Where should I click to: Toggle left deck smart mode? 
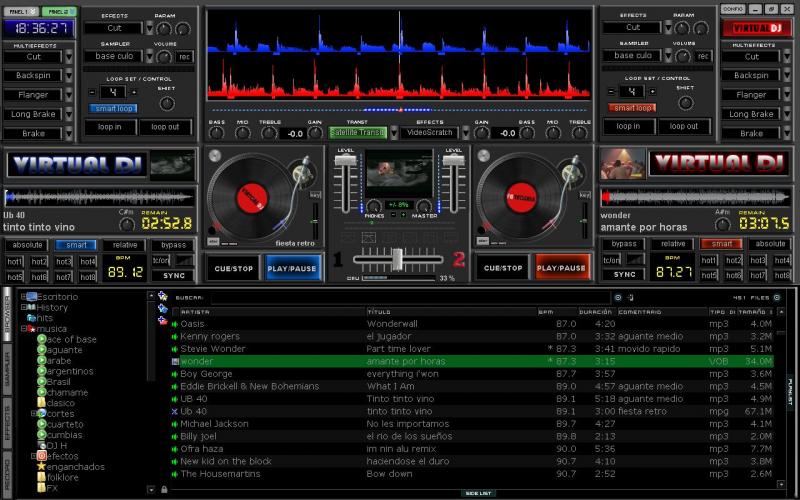click(76, 245)
